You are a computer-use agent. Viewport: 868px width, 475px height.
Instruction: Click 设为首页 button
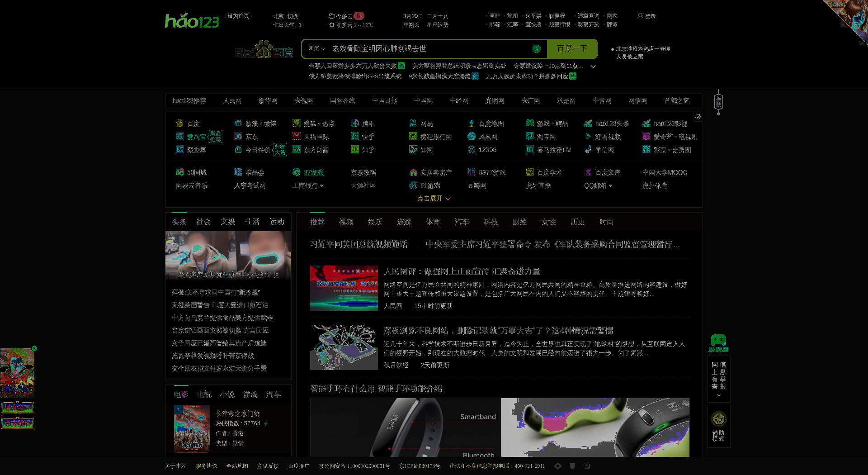(238, 16)
